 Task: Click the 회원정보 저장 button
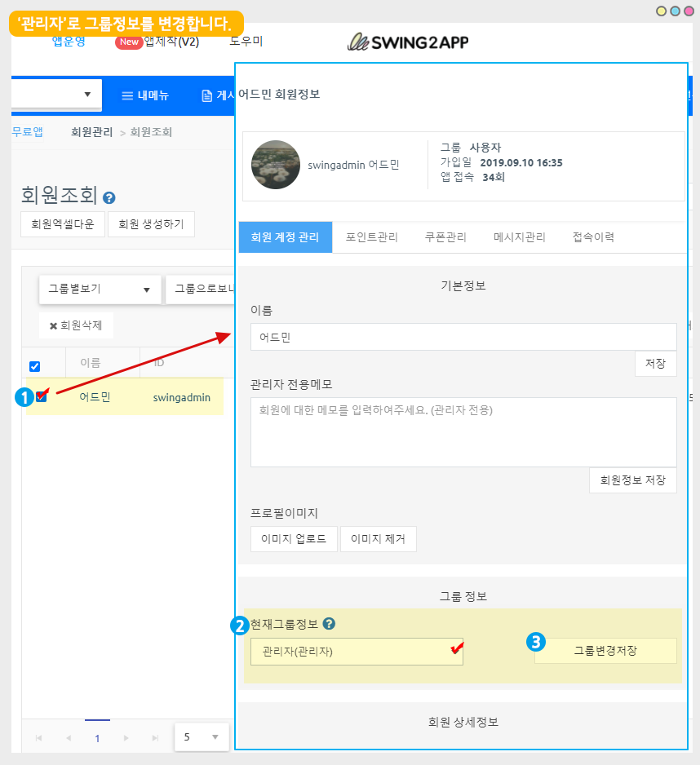[x=632, y=480]
